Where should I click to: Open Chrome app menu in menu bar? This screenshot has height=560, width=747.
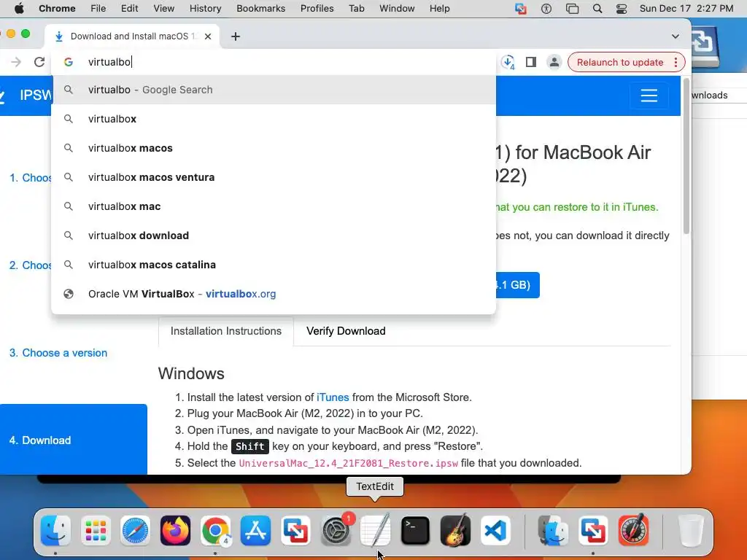click(57, 9)
